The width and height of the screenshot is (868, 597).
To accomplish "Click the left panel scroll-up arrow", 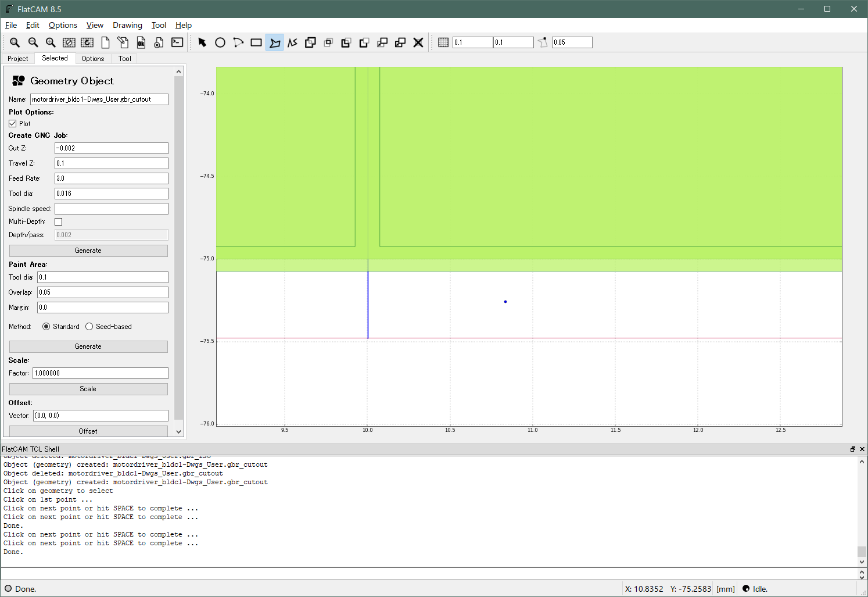I will click(x=179, y=72).
